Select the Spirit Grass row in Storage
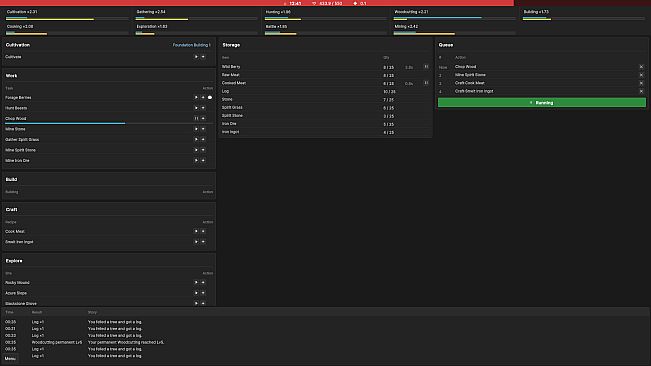This screenshot has height=366, width=651. [325, 107]
